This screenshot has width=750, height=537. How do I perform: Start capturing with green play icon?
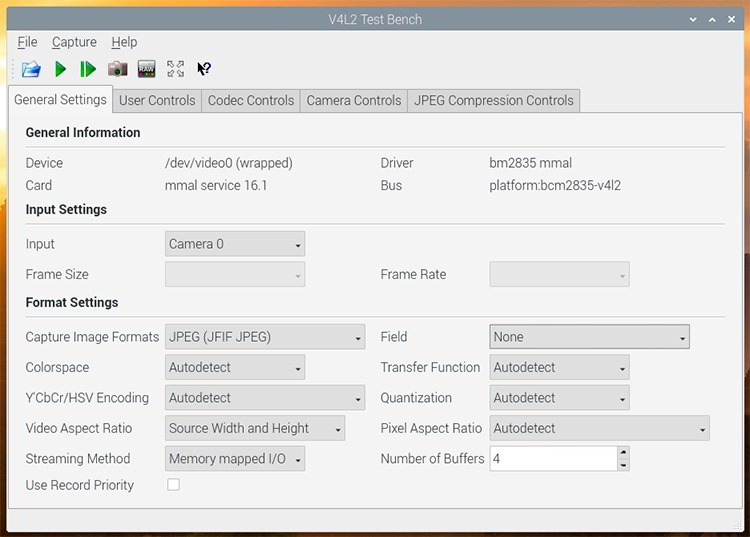pos(60,69)
